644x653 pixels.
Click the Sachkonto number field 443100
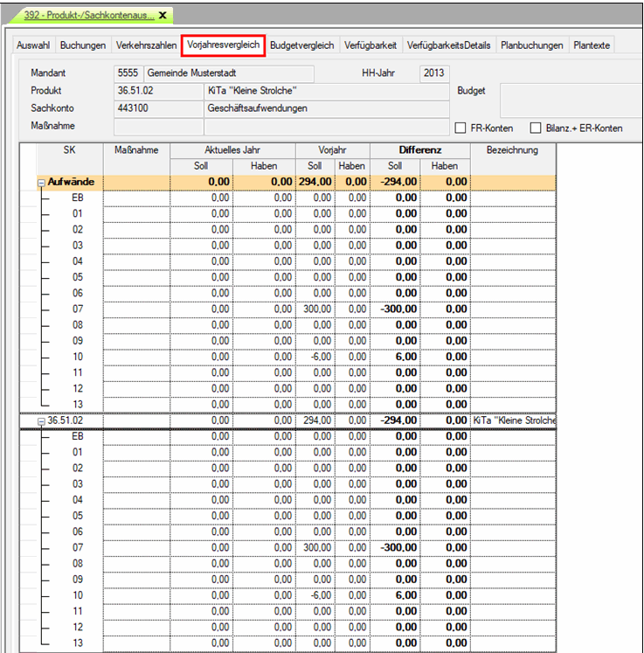(157, 108)
